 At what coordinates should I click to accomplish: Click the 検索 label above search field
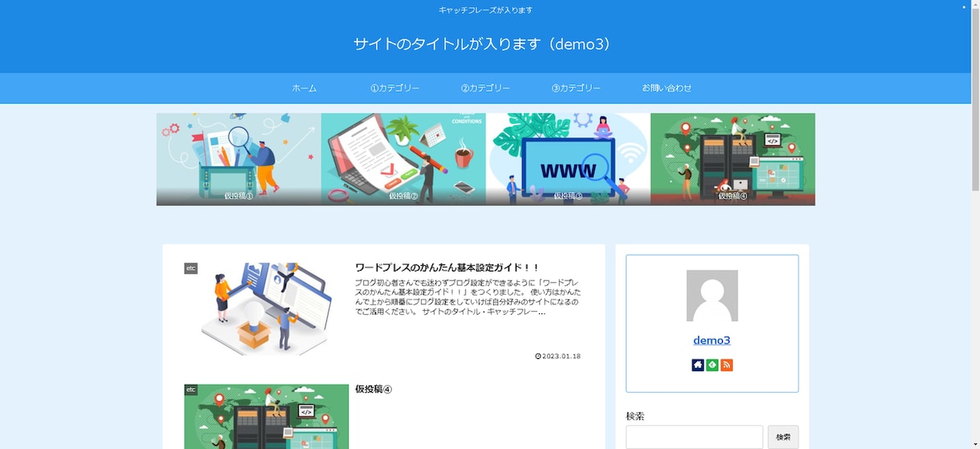[635, 416]
